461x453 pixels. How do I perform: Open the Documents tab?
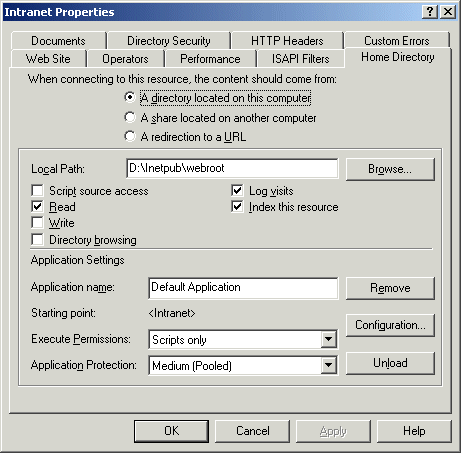pyautogui.click(x=58, y=41)
